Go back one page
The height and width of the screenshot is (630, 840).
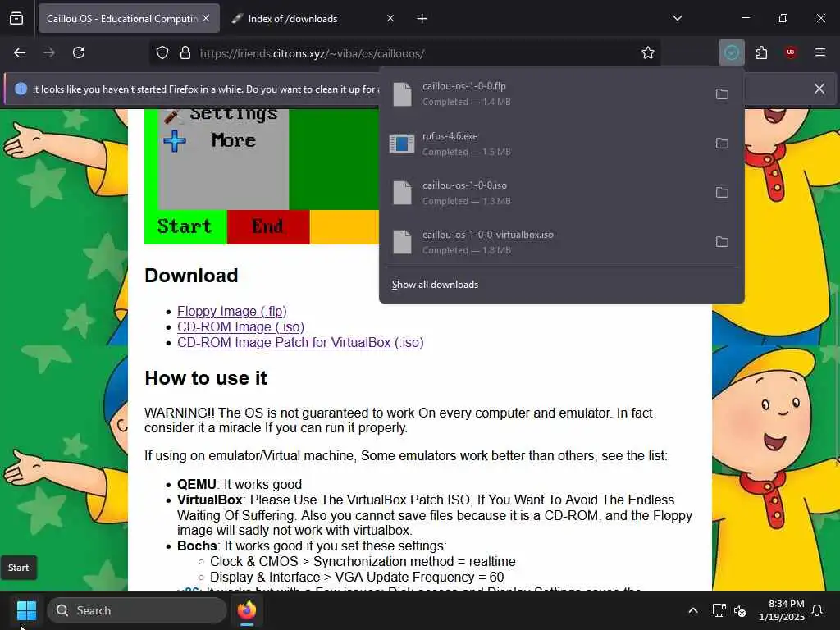coord(20,52)
